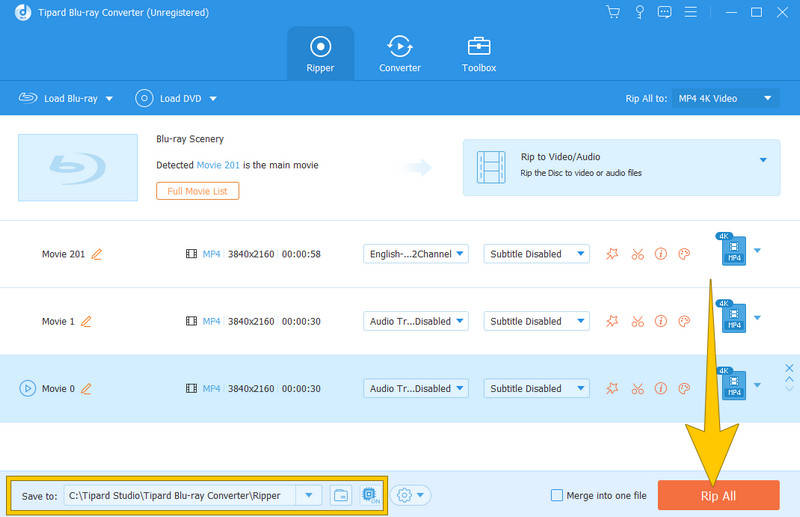Open the enhance palette icon for Movie 201

pos(684,254)
